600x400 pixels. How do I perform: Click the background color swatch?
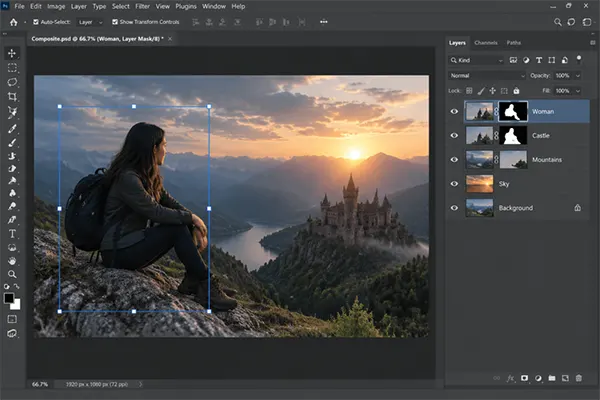(x=16, y=305)
